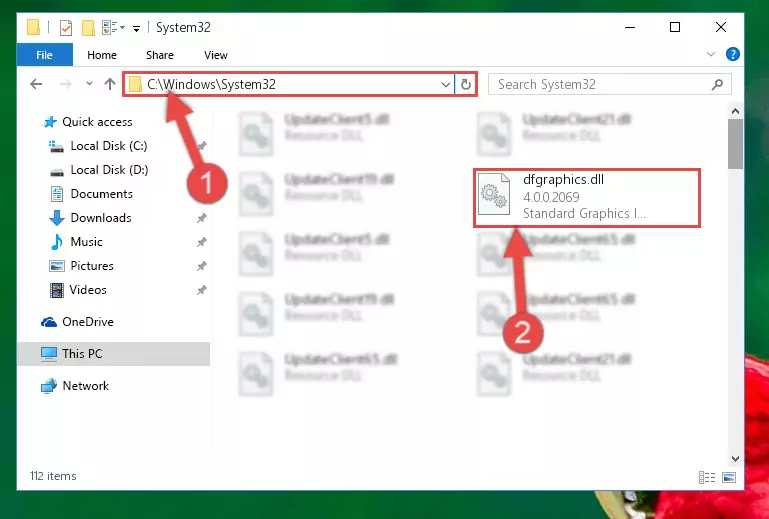Switch to Details view layout
Viewport: 769px width, 519px height.
click(x=707, y=477)
